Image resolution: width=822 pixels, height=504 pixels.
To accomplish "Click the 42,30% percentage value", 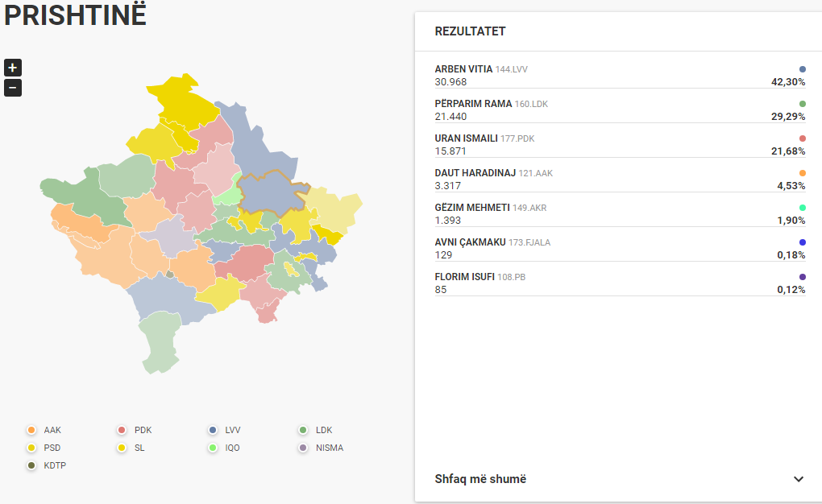I will 788,82.
